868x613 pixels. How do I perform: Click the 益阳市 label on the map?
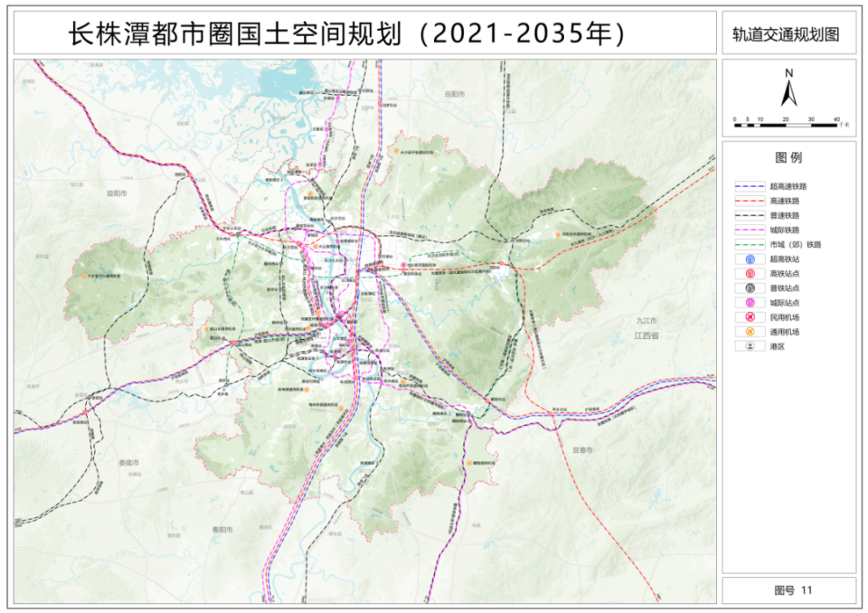point(117,193)
